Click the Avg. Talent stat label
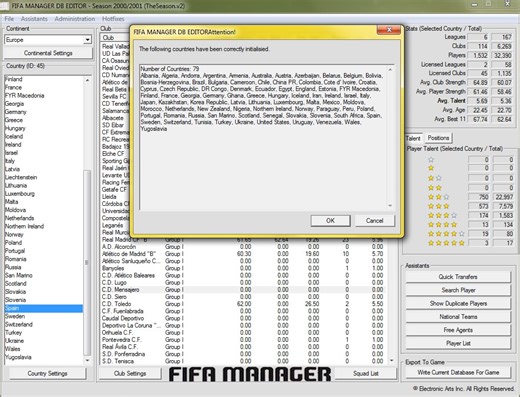This screenshot has width=520, height=397. click(451, 101)
